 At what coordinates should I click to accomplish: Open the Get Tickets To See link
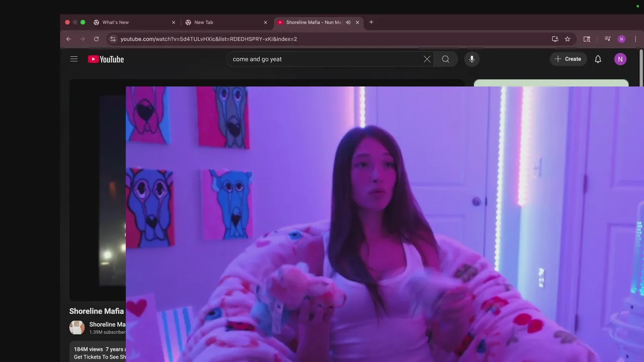pos(100,357)
